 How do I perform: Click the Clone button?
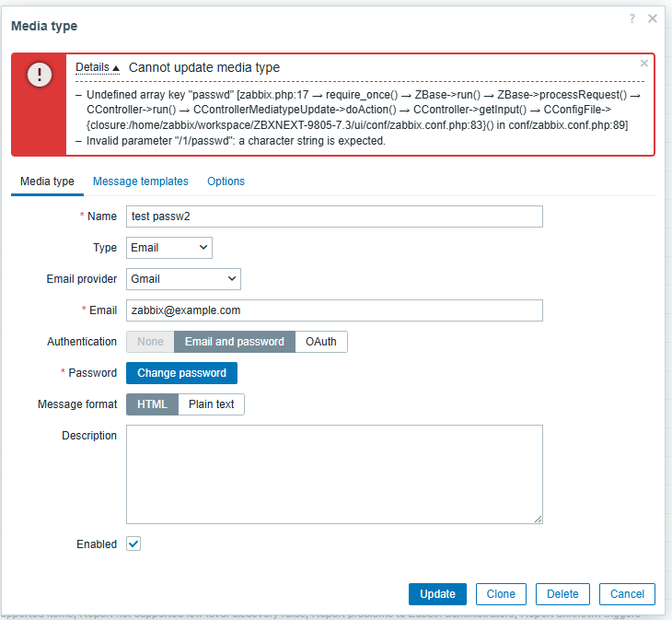tap(501, 594)
